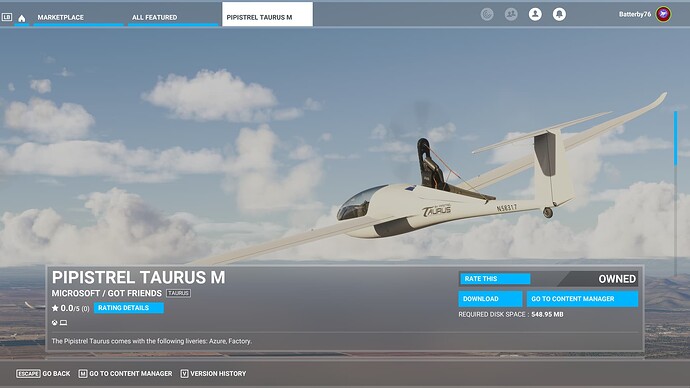Click the 0.0/5 rating value
The width and height of the screenshot is (690, 388).
(x=70, y=308)
